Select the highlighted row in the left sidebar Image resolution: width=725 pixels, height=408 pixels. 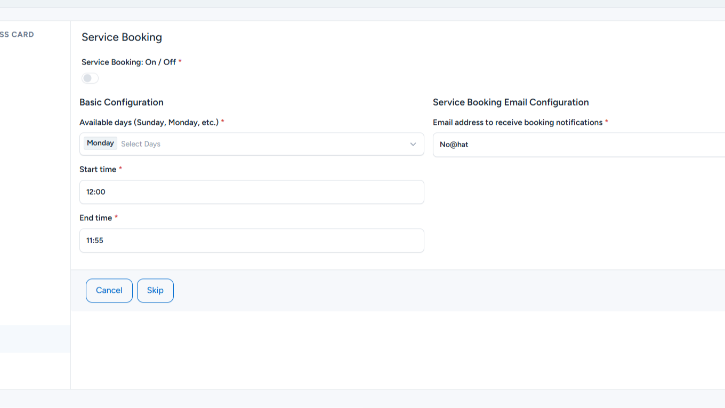(35, 339)
